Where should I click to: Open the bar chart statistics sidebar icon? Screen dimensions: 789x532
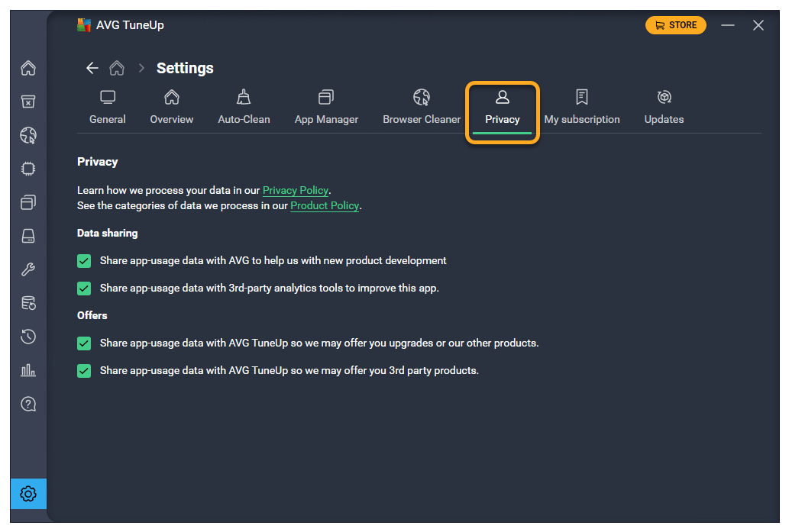tap(28, 370)
